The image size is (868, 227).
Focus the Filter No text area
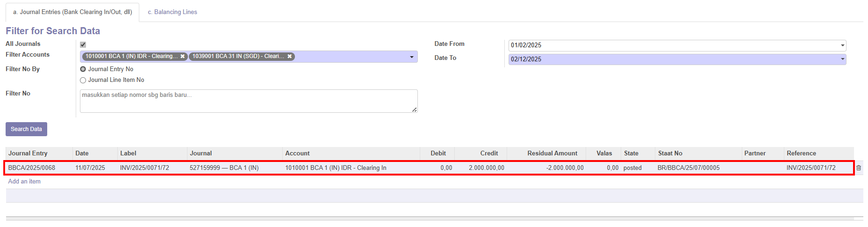[x=248, y=101]
